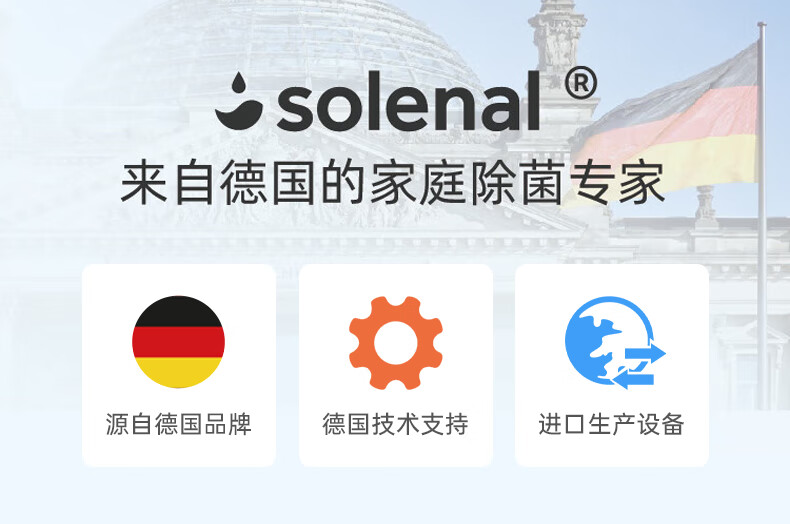Screen dimensions: 790x524
Task: Click the solenal brand name text
Action: tap(408, 102)
